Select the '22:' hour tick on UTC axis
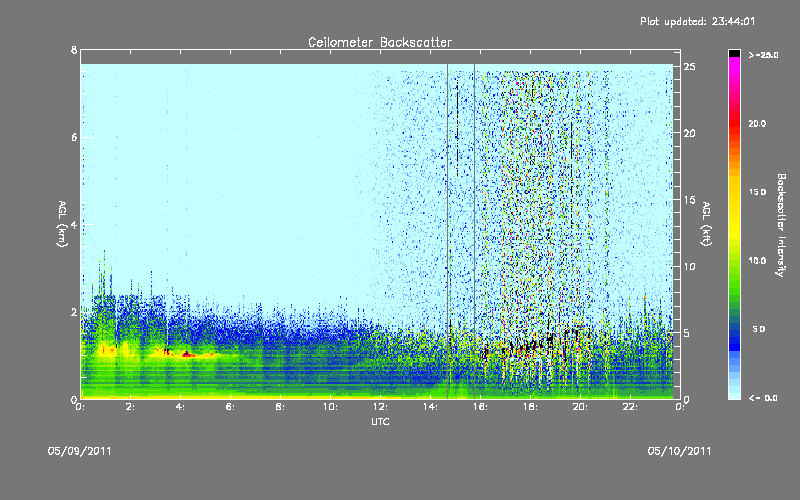 (630, 407)
